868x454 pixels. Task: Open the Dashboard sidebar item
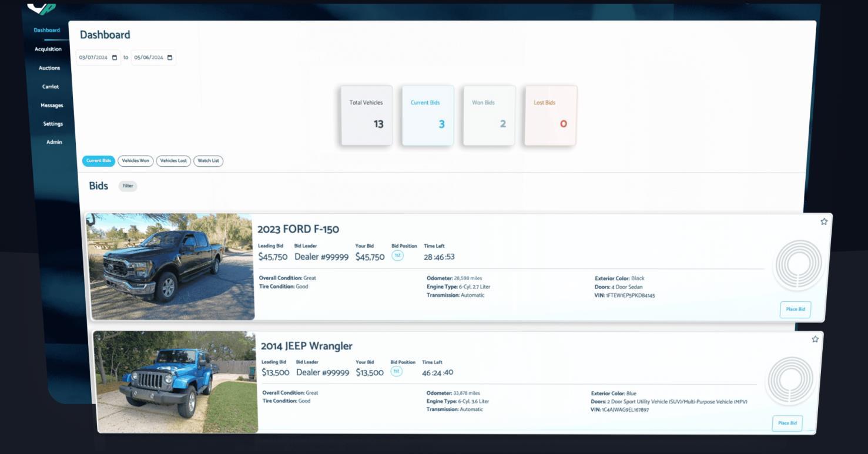pyautogui.click(x=47, y=31)
